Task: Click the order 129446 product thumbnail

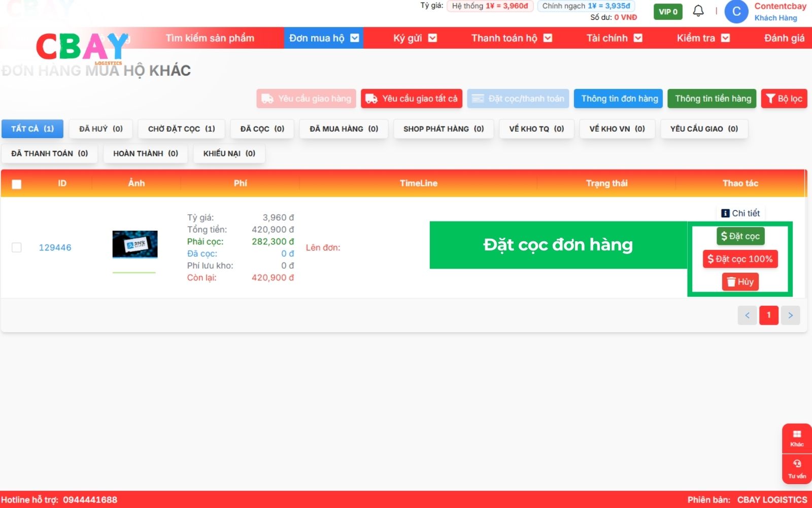Action: [135, 244]
